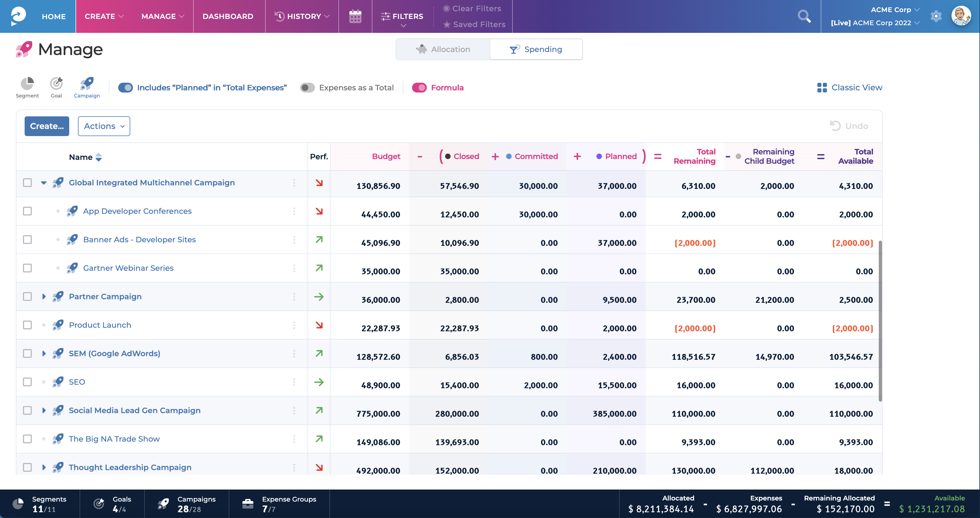Click the Budget column header
Image resolution: width=980 pixels, height=518 pixels.
pos(386,156)
